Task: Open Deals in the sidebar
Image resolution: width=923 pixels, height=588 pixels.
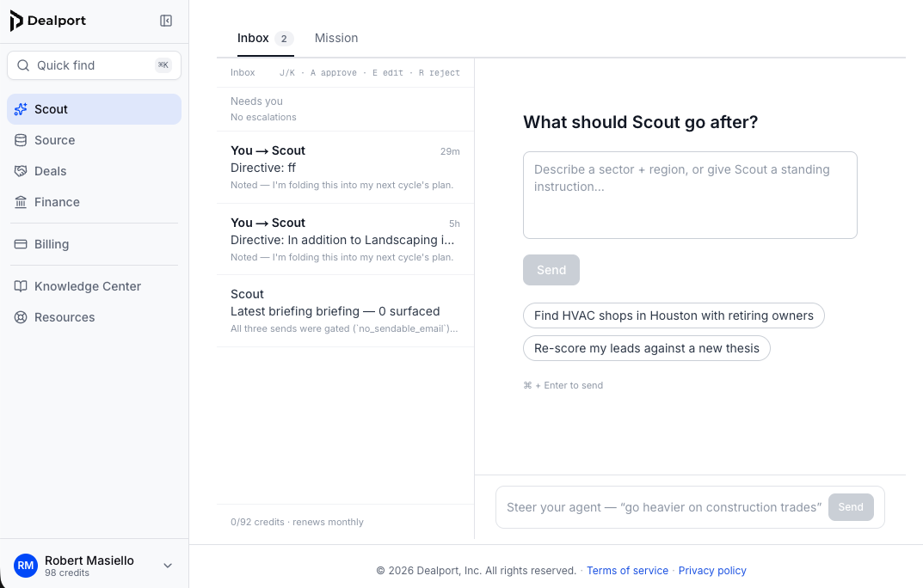Action: point(94,171)
